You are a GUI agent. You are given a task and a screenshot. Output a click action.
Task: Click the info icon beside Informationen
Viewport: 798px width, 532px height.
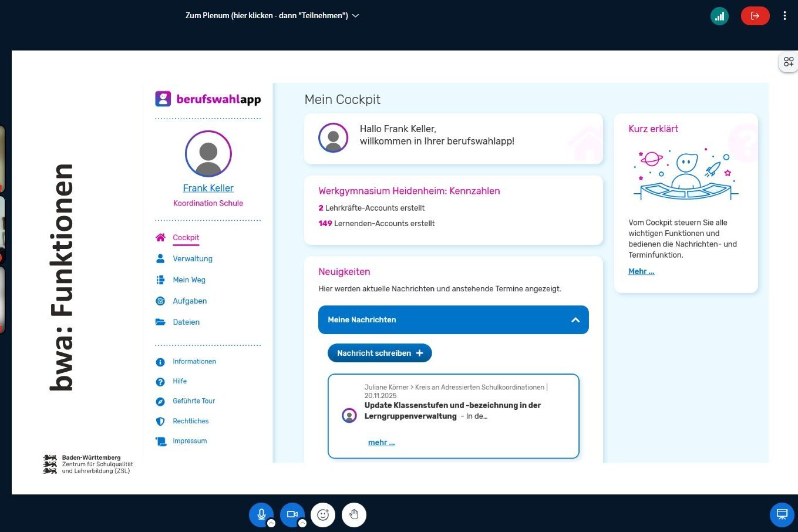(x=160, y=362)
